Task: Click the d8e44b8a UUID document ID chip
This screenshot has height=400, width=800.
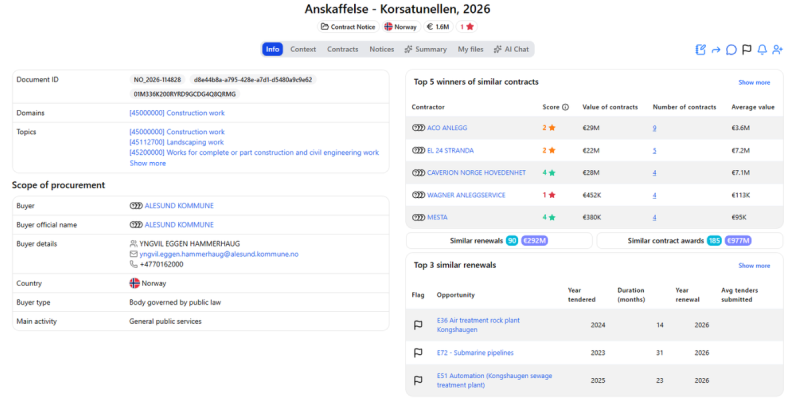Action: [253, 80]
